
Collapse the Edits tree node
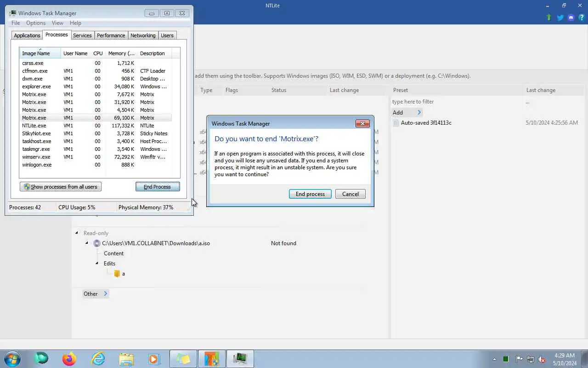tap(97, 263)
